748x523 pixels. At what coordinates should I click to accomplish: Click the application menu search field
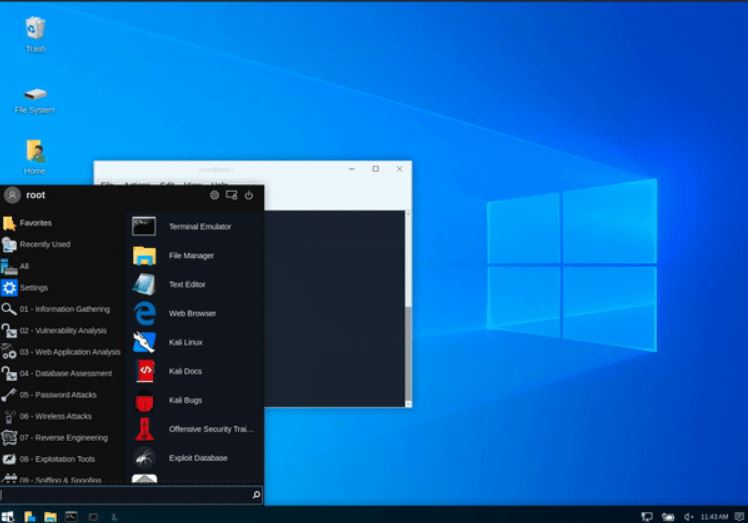[131, 495]
